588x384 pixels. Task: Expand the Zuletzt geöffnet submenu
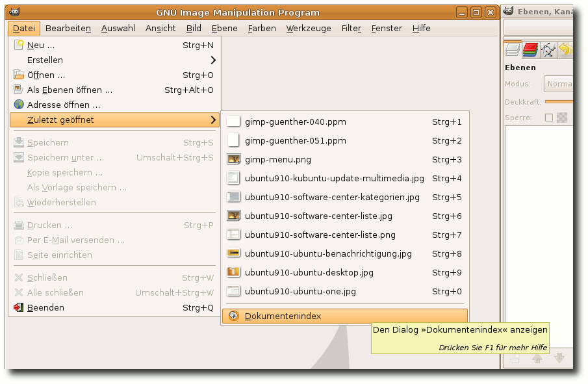click(x=115, y=120)
